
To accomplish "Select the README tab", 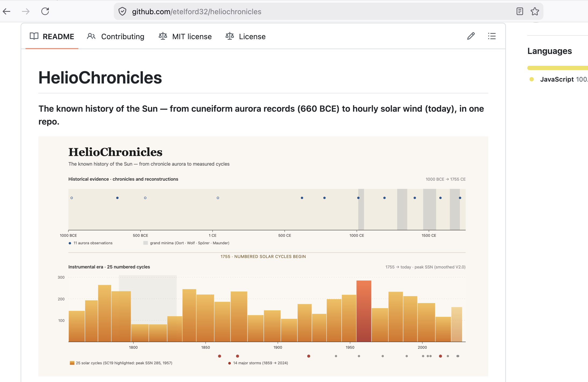I will click(x=58, y=37).
